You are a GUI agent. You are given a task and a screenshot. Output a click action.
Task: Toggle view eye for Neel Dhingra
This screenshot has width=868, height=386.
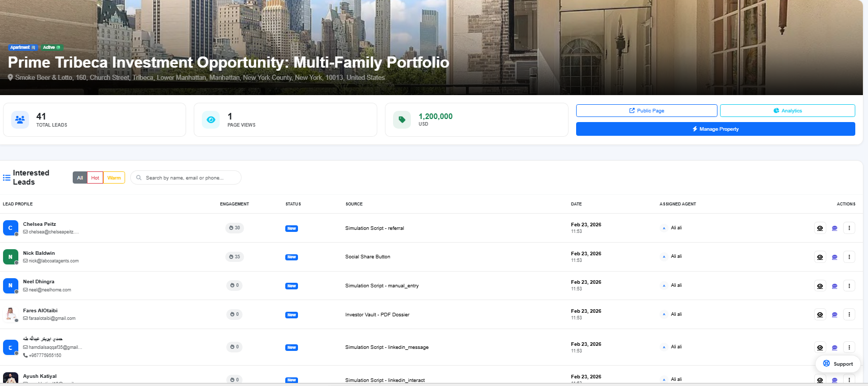pos(820,286)
